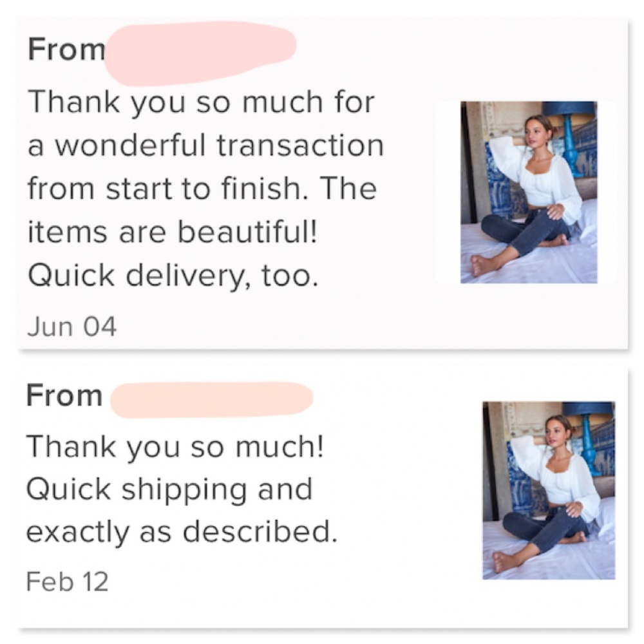Click the 'From' label of the first review
Image resolution: width=644 pixels, height=644 pixels.
66,50
